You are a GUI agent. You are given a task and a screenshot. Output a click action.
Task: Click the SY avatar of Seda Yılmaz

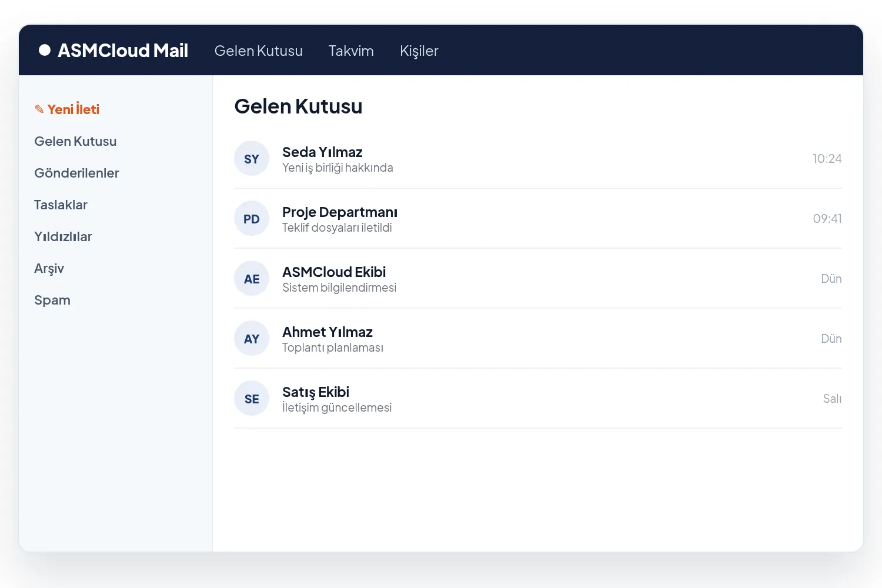tap(252, 159)
